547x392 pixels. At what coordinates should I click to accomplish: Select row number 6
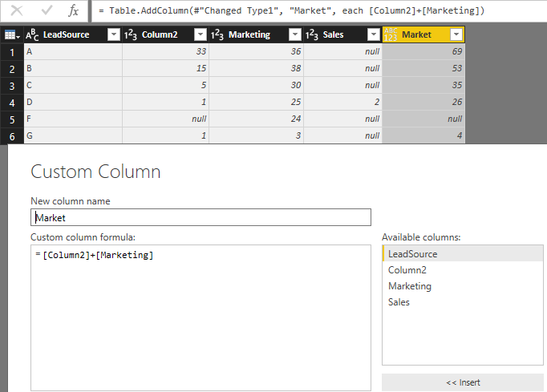(12, 136)
